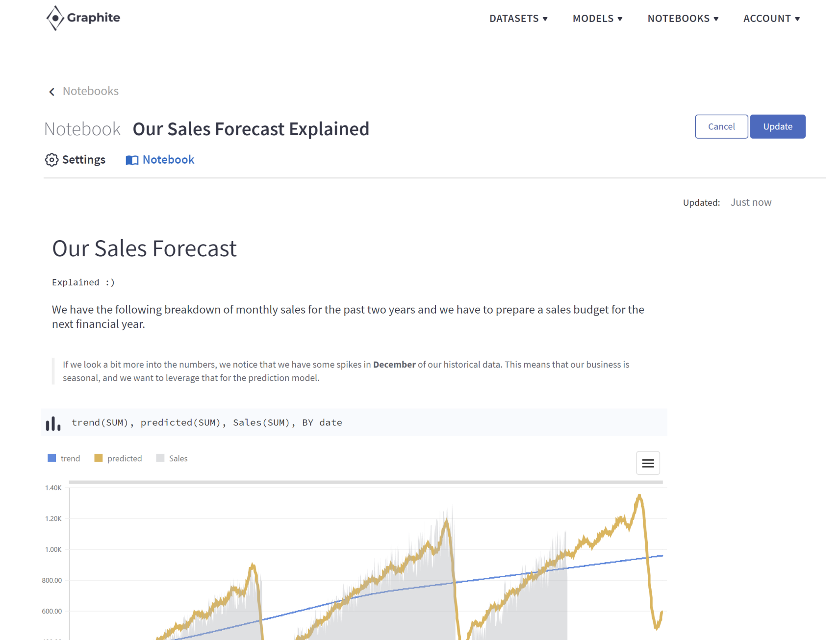This screenshot has height=640, width=840.
Task: Click the Notebooks breadcrumb link
Action: (x=90, y=91)
